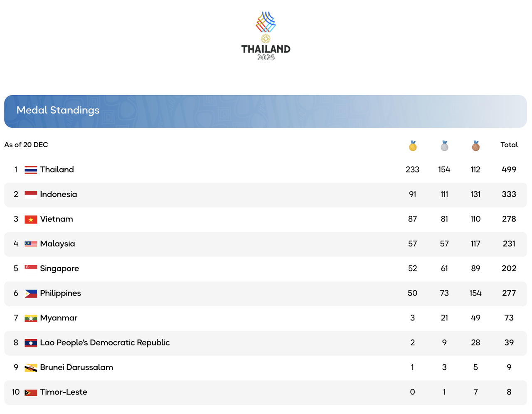This screenshot has width=532, height=414.
Task: Open the Lao People's Democratic Republic entry
Action: pyautogui.click(x=105, y=343)
